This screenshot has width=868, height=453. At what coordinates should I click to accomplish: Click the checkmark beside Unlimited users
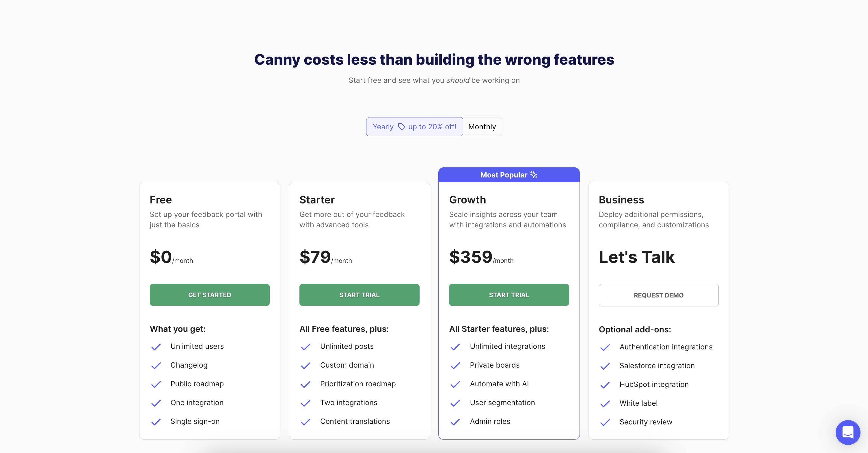[x=156, y=347]
